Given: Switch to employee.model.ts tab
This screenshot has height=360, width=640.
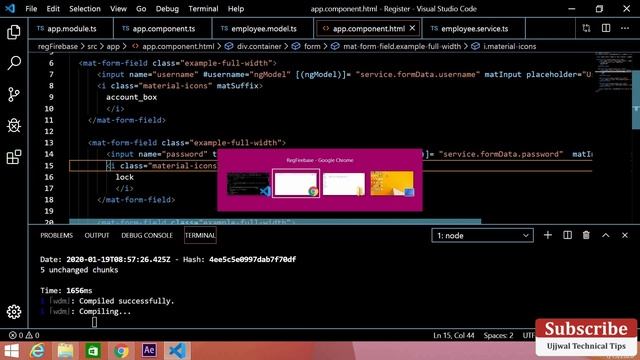Looking at the screenshot, I should pyautogui.click(x=263, y=29).
